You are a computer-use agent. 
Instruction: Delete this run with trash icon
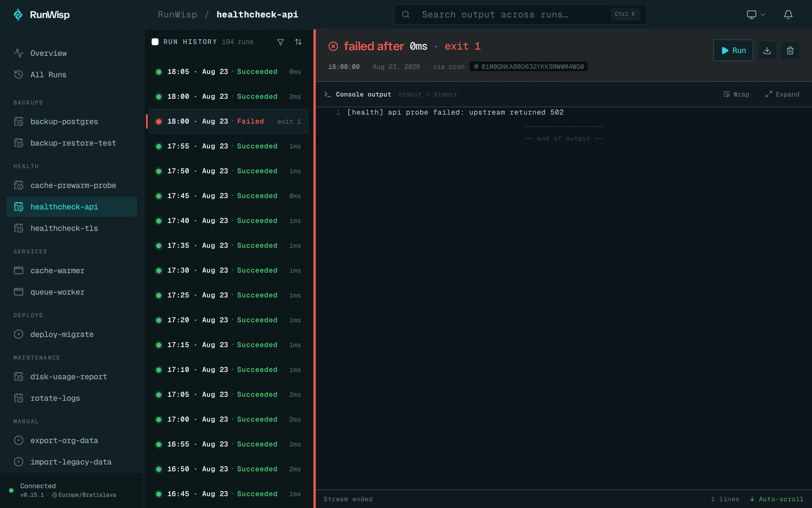coord(790,51)
